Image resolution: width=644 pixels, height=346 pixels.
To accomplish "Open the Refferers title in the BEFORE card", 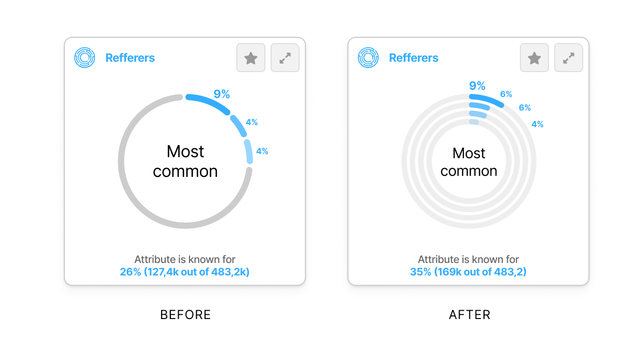I will (130, 58).
